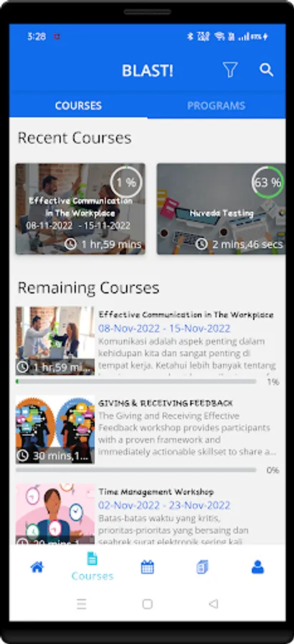Viewport: 294px width, 644px height.
Task: Open the library books icon in bottom bar
Action: (202, 567)
